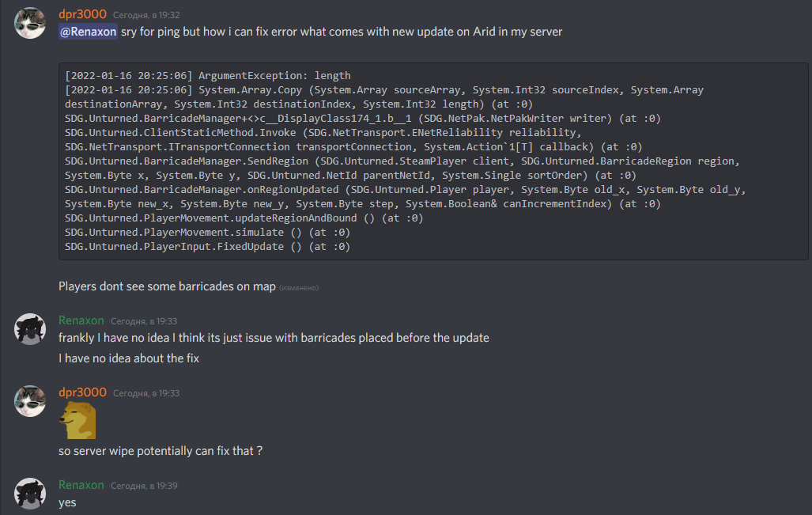Click the "yes" reply message
Viewport: 812px width, 515px height.
pyautogui.click(x=67, y=502)
